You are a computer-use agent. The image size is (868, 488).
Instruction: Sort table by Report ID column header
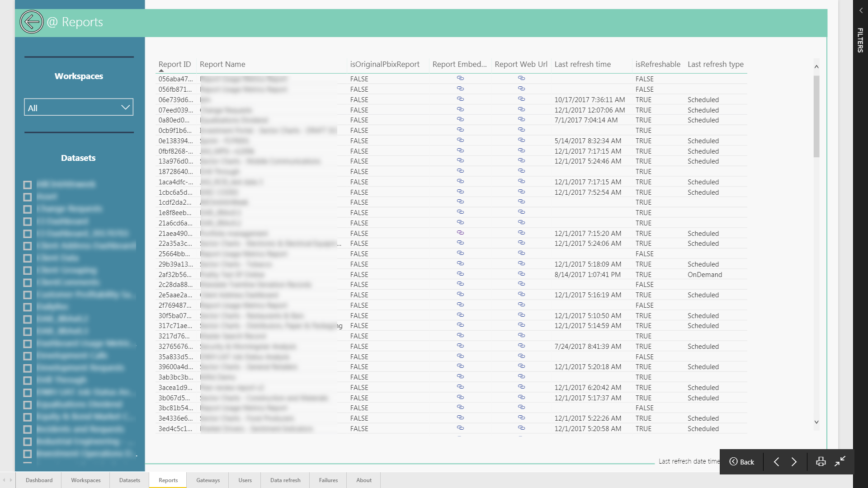(x=175, y=64)
